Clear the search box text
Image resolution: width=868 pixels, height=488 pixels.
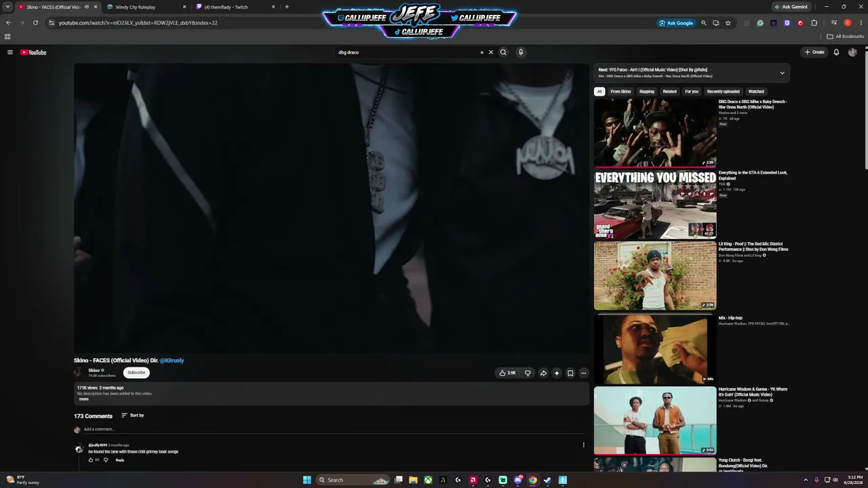[491, 52]
